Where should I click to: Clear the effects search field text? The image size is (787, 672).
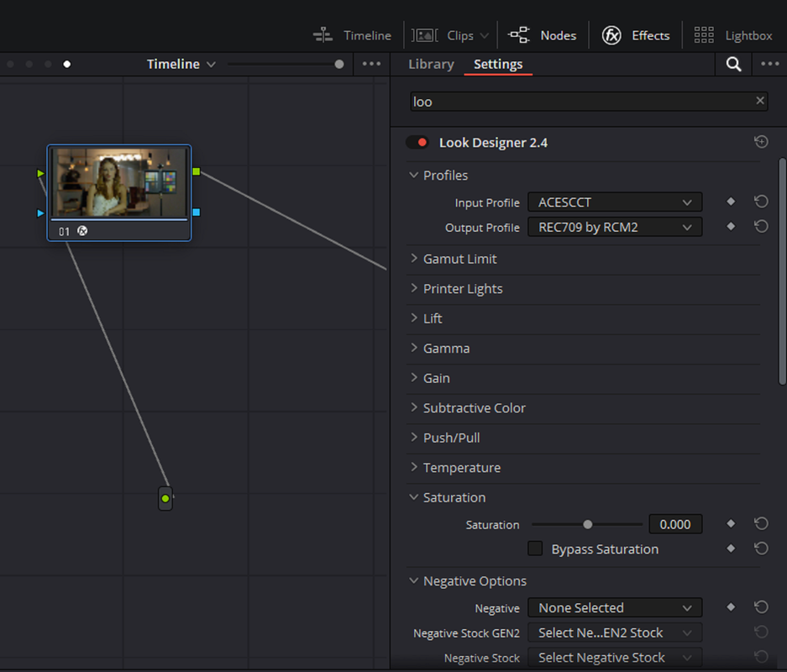point(760,101)
